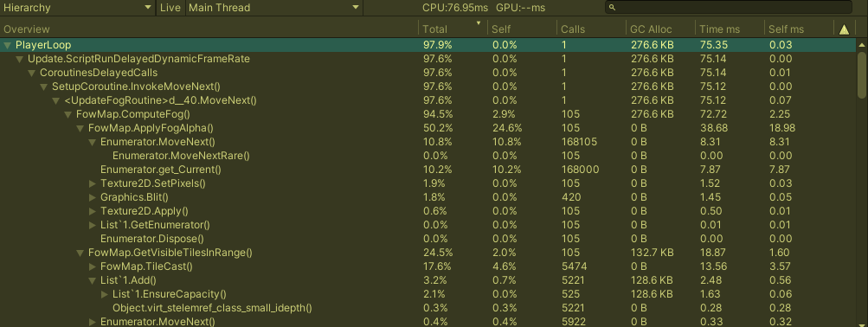Collapse FowMap.ApplyFogAlpha() row

tap(80, 128)
